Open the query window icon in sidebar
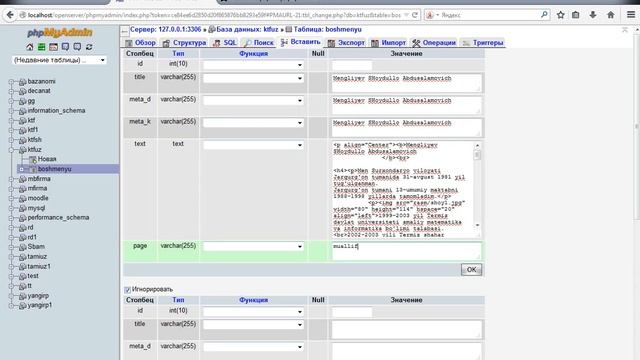The width and height of the screenshot is (640, 360). (x=53, y=47)
